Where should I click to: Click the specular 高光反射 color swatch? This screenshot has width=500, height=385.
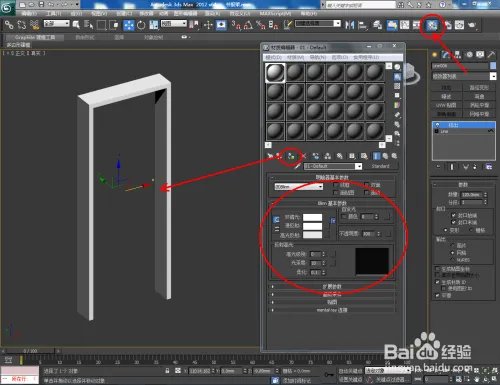[x=312, y=235]
